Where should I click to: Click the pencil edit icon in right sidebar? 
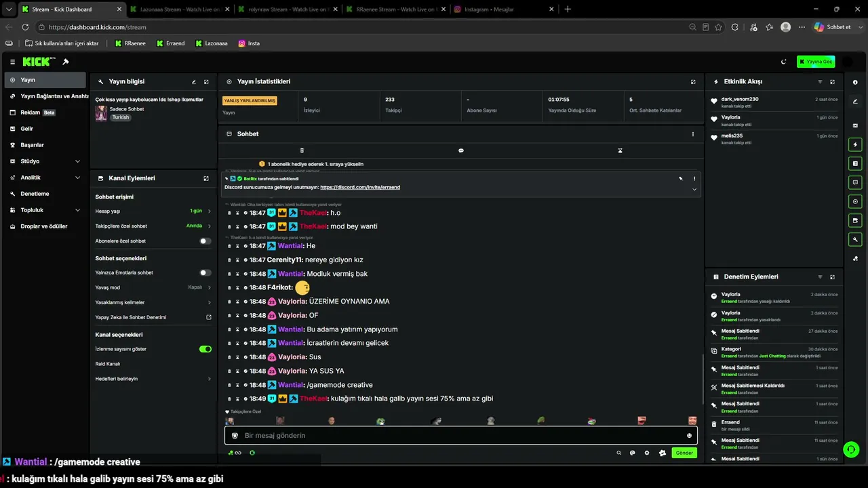(x=855, y=101)
